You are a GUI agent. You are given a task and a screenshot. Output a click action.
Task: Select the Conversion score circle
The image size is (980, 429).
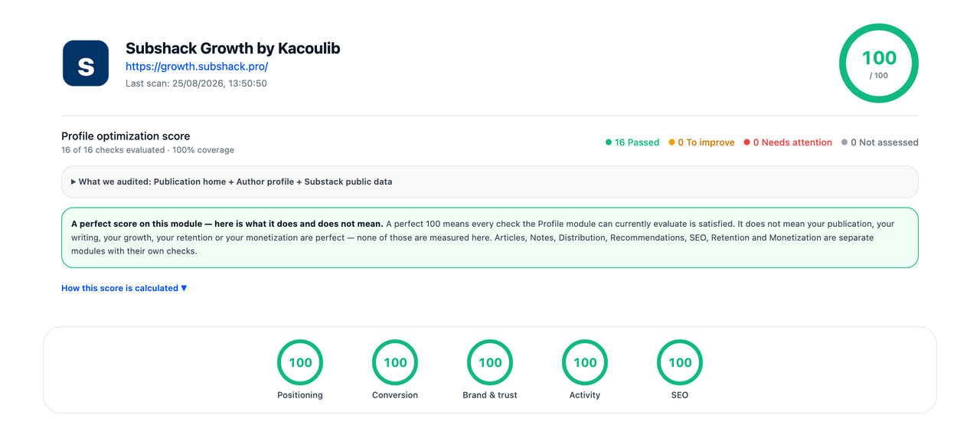395,362
